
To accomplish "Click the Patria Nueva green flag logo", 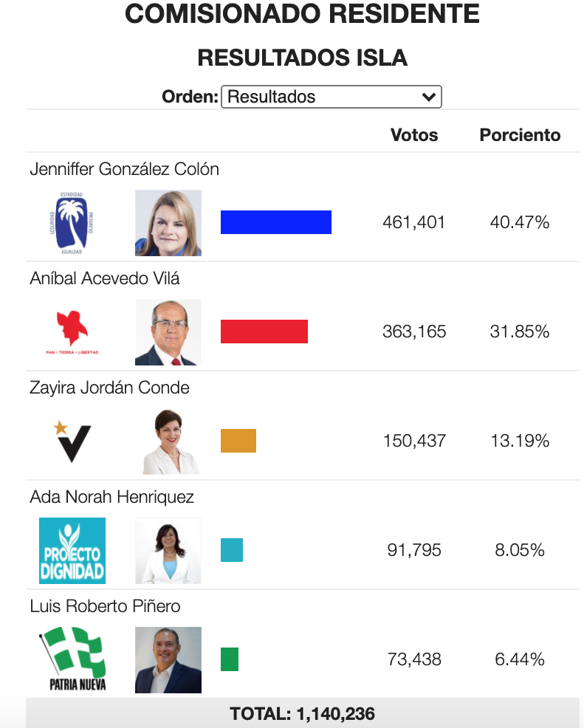I will click(73, 659).
